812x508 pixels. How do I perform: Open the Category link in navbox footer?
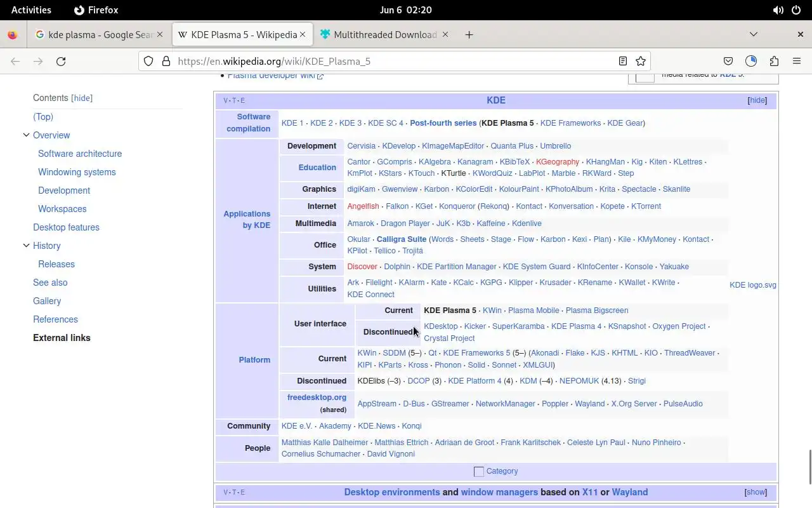tap(502, 471)
